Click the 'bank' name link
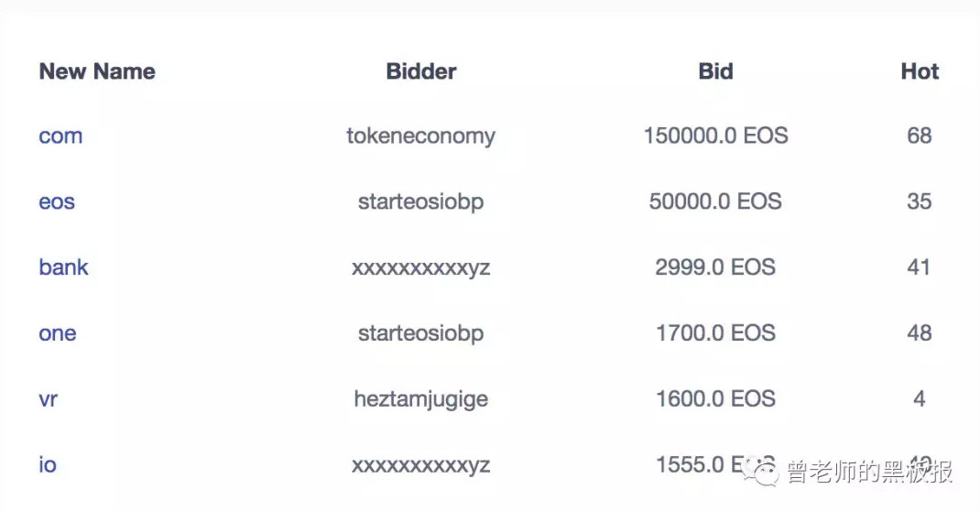980x511 pixels. (x=63, y=267)
